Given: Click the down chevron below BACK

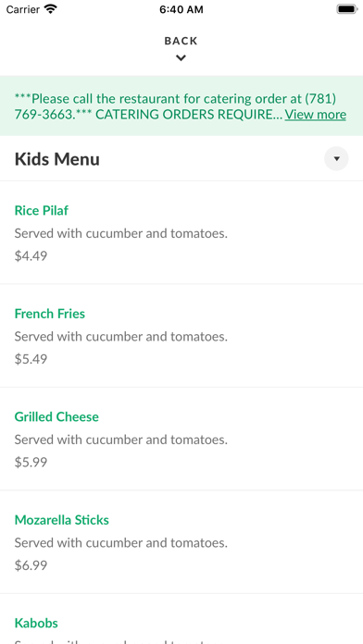Looking at the screenshot, I should coord(181,58).
